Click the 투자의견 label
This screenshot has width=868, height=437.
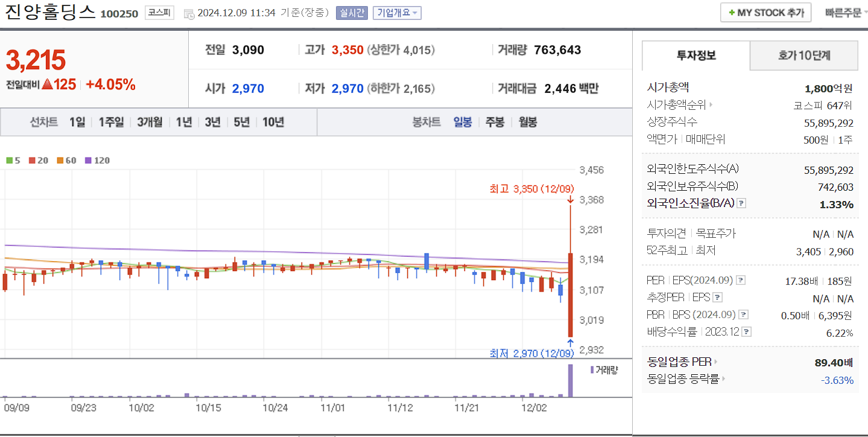(667, 233)
